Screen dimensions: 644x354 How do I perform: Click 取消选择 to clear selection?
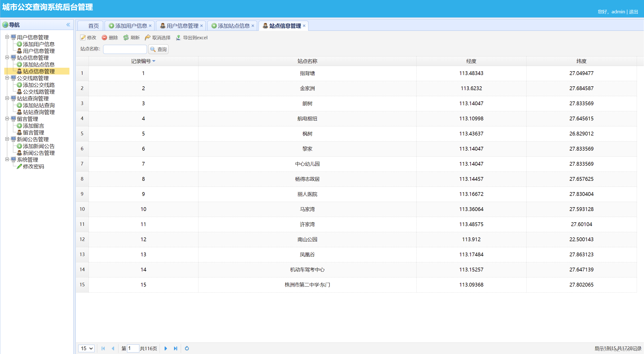158,38
